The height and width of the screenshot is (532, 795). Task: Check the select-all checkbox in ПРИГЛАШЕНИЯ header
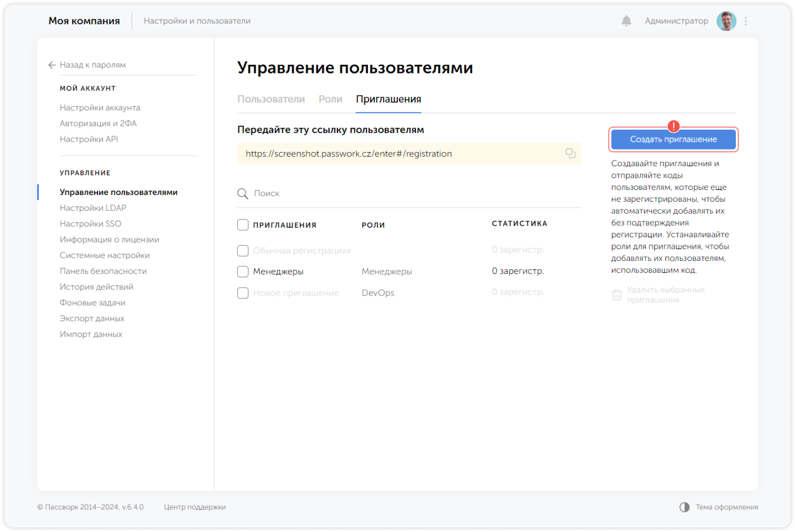[x=242, y=224]
